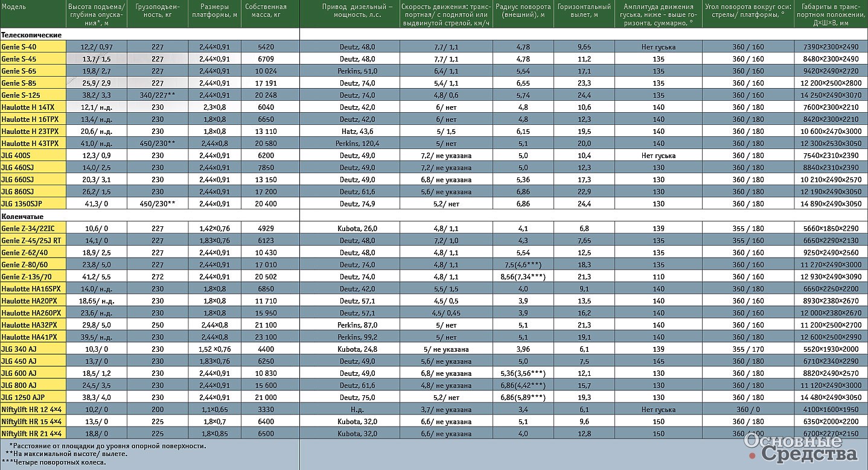
Task: Click the dimensions cell '14 890×2490×3050'
Action: (x=831, y=203)
